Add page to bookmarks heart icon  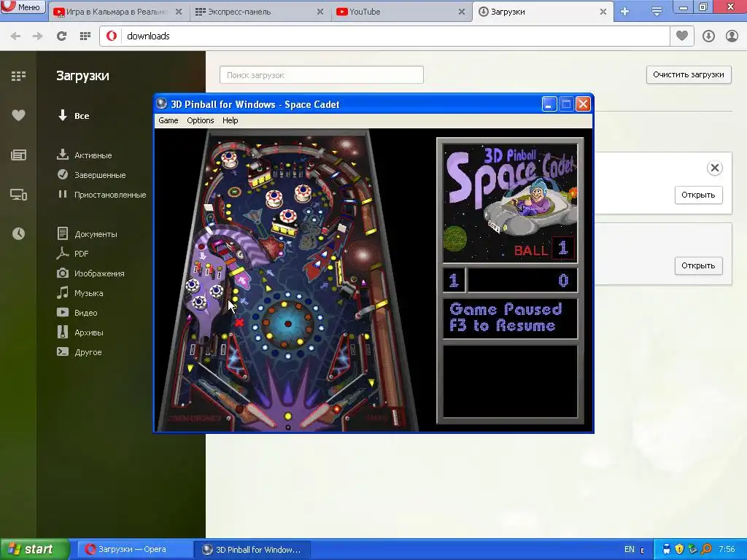coord(682,36)
